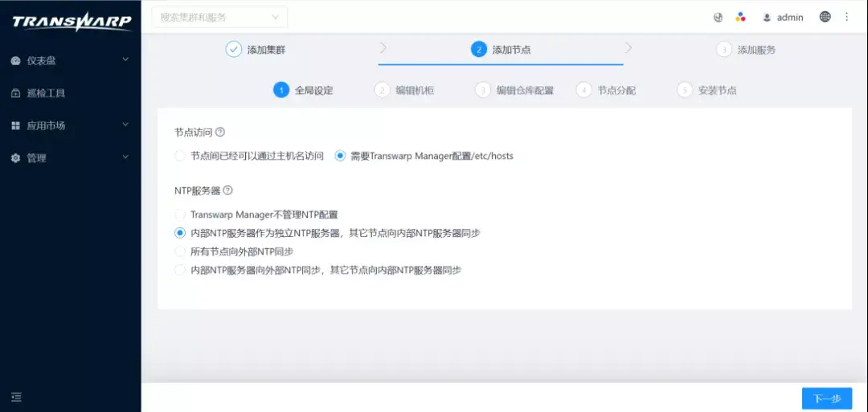This screenshot has height=412, width=868.
Task: Select 节点间已经可以通过主机名访问 radio
Action: point(179,156)
